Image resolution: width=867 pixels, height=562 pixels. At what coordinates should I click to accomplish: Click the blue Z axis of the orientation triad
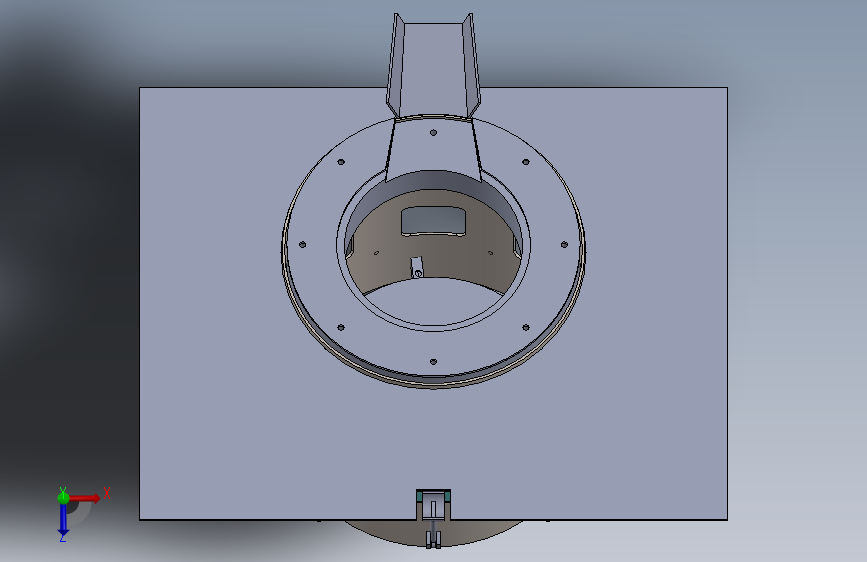(63, 519)
